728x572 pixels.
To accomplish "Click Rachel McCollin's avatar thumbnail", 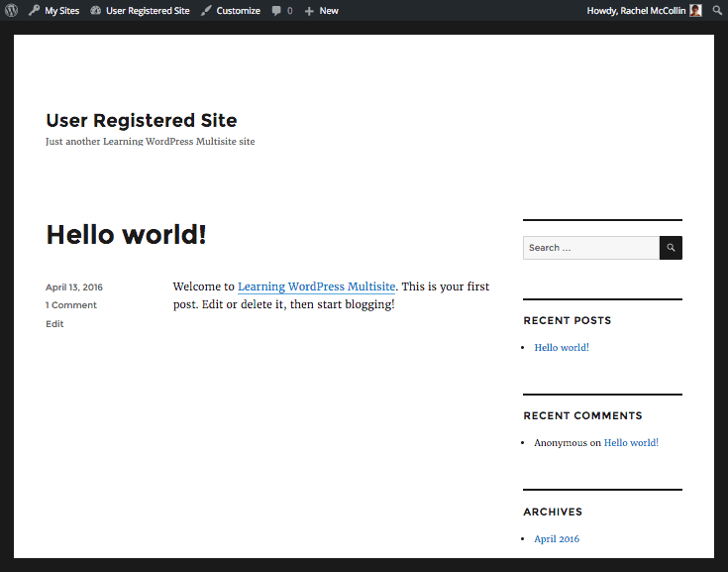I will 695,10.
